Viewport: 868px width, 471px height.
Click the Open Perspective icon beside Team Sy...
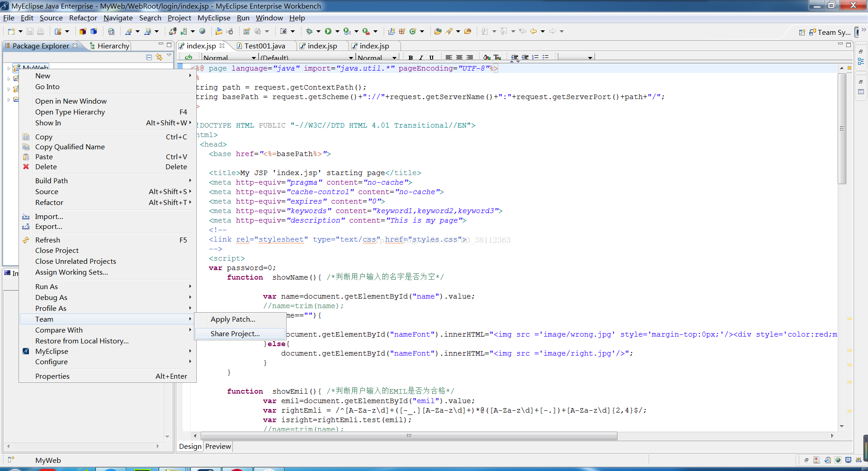pos(802,32)
